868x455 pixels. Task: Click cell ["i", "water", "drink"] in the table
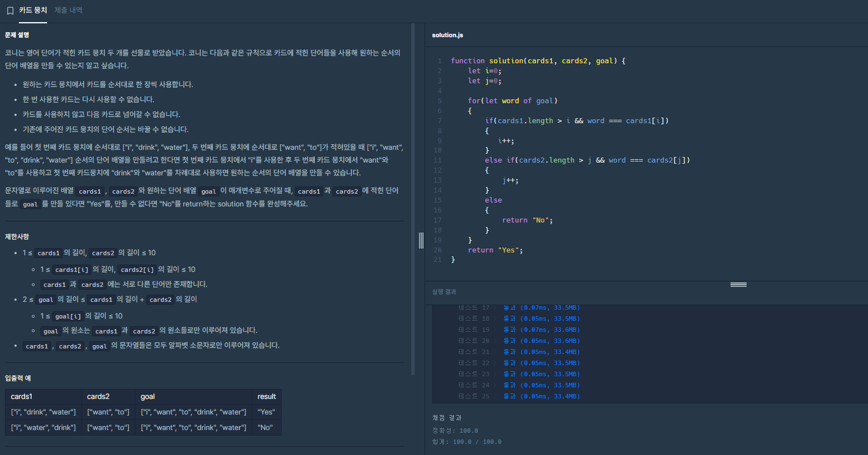[x=43, y=428]
